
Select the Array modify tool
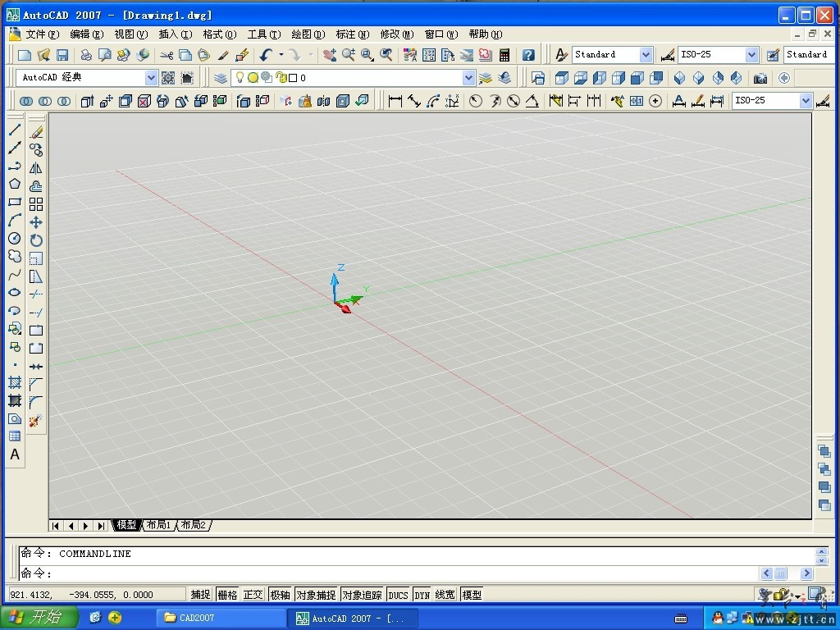(x=36, y=204)
